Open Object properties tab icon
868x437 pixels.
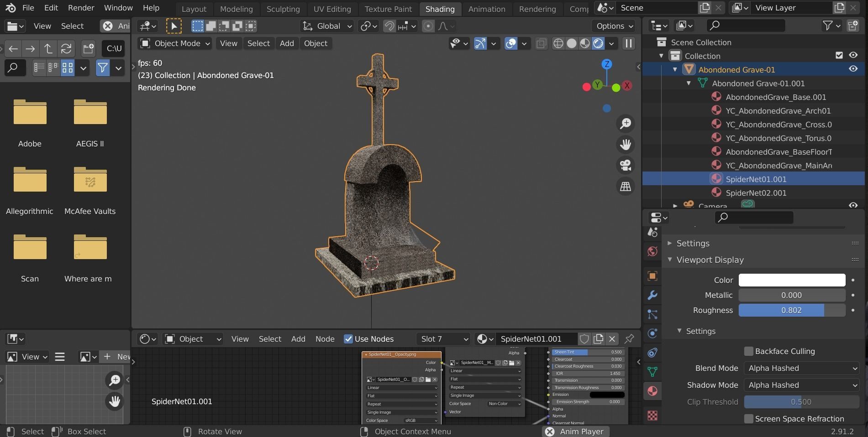[x=652, y=276]
